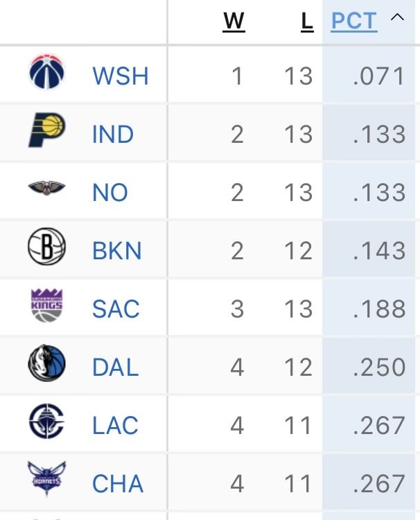Image resolution: width=420 pixels, height=520 pixels.
Task: Click the New Orleans Pelicans logo
Action: pos(46,189)
